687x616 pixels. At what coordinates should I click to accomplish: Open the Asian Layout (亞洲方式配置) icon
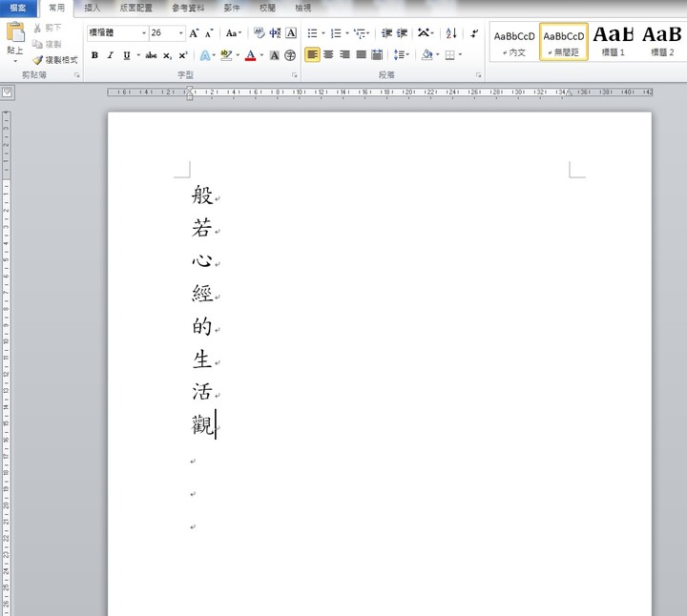pos(424,33)
